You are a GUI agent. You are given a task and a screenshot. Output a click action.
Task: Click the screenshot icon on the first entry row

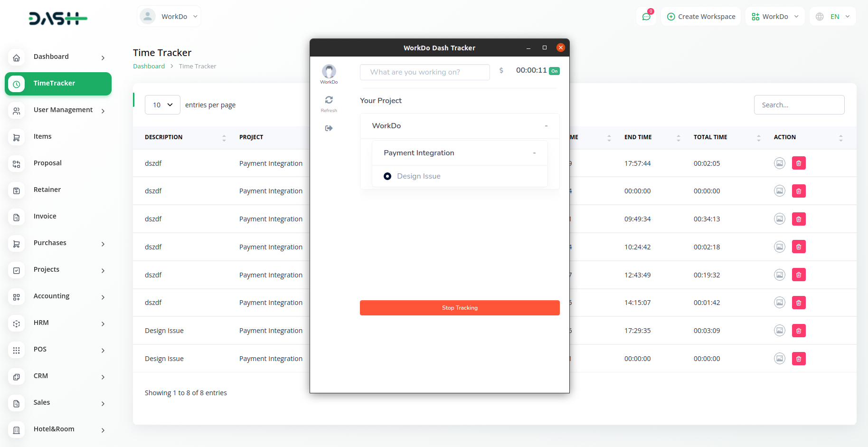tap(779, 163)
